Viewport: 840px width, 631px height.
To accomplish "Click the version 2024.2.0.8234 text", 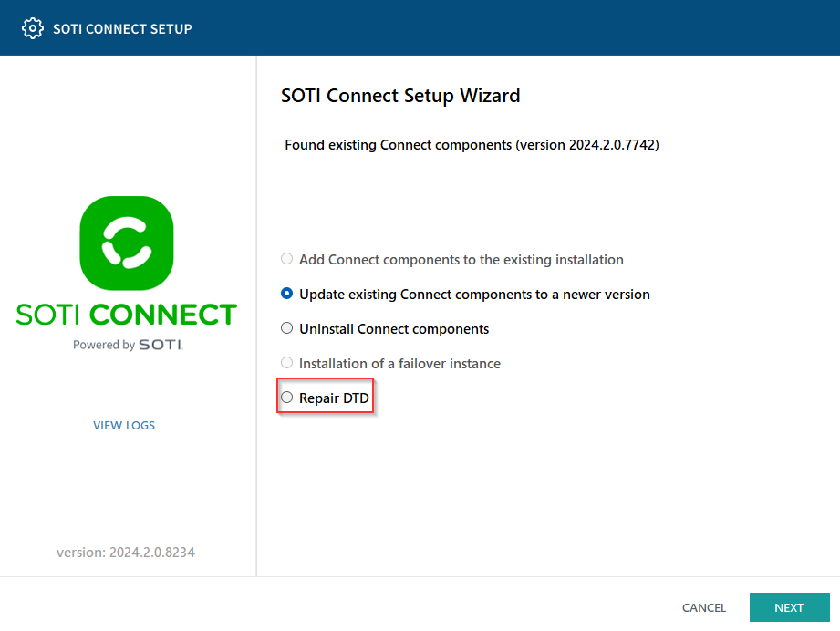I will pos(125,553).
